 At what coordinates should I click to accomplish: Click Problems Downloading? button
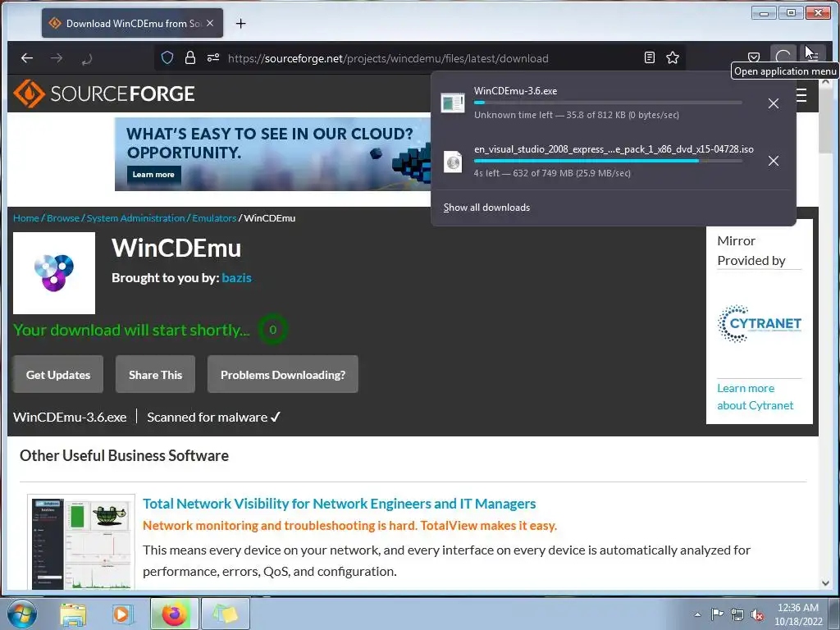click(283, 374)
